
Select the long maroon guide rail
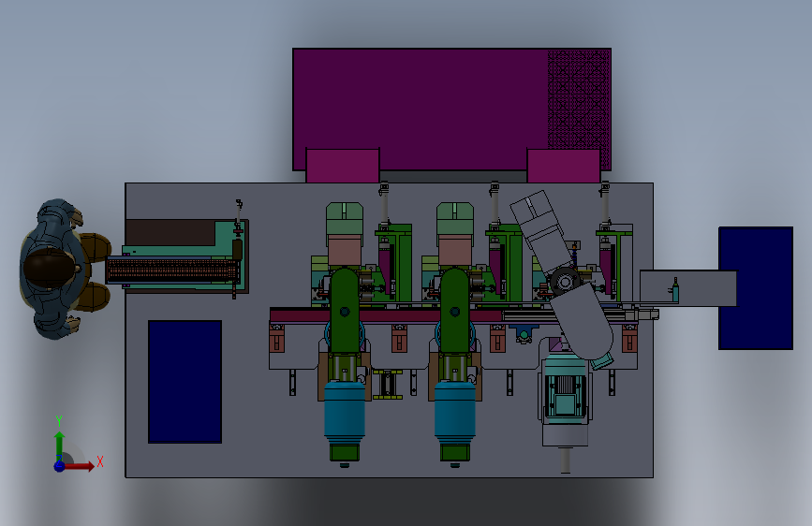click(x=386, y=314)
